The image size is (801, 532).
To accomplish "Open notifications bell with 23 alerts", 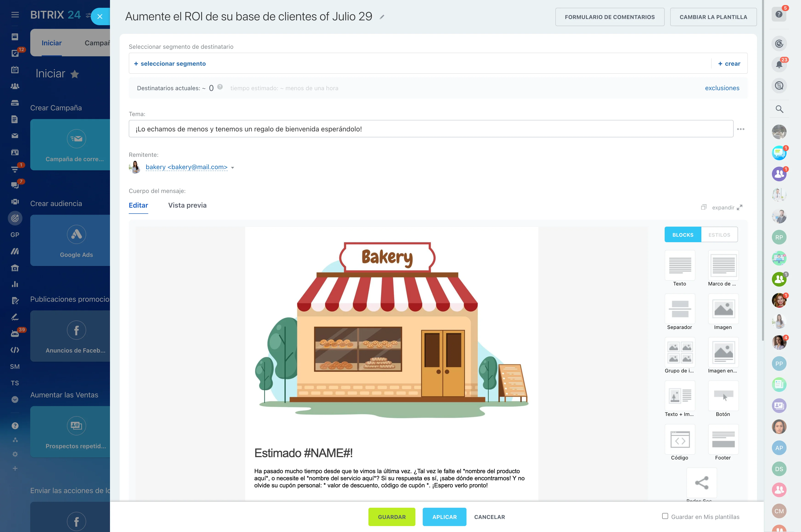I will click(x=779, y=65).
